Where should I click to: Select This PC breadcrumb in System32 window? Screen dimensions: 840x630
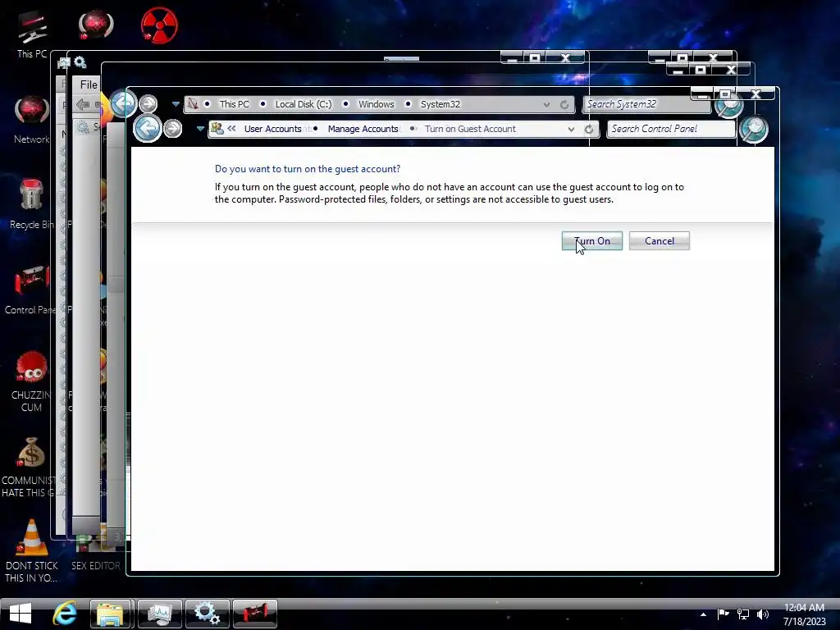pos(234,104)
